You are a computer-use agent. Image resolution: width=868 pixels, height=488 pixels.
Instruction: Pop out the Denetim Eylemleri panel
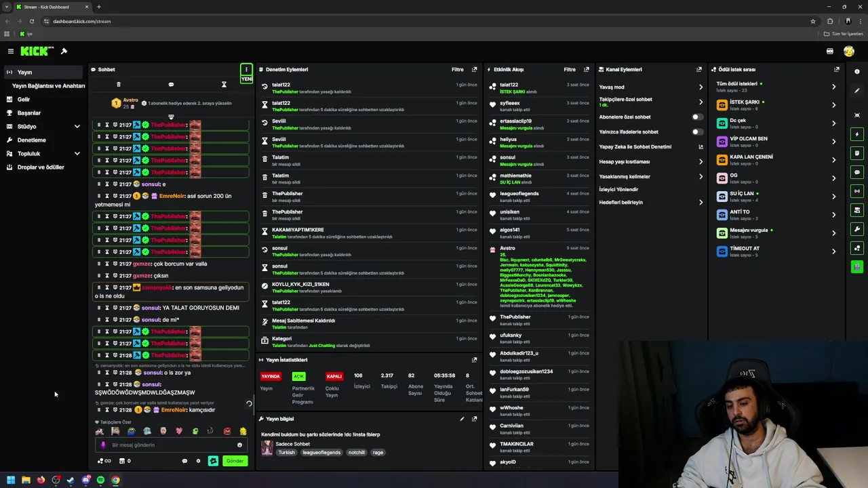coord(474,69)
